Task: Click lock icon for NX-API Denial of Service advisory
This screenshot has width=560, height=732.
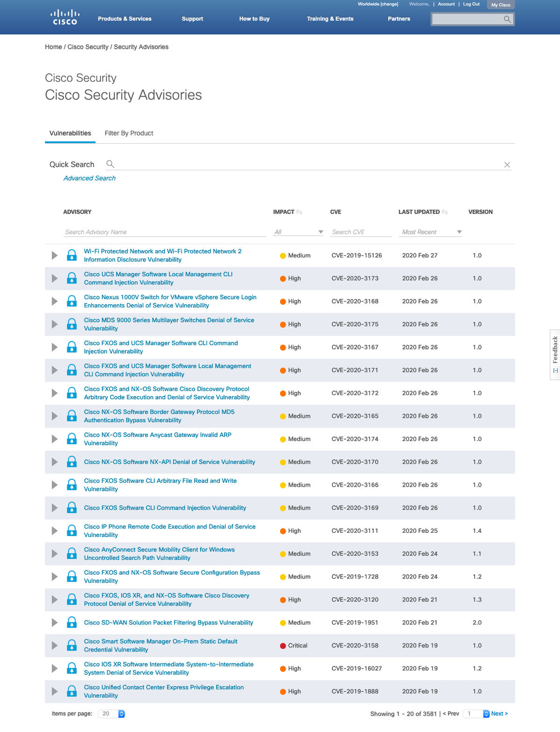Action: [72, 462]
